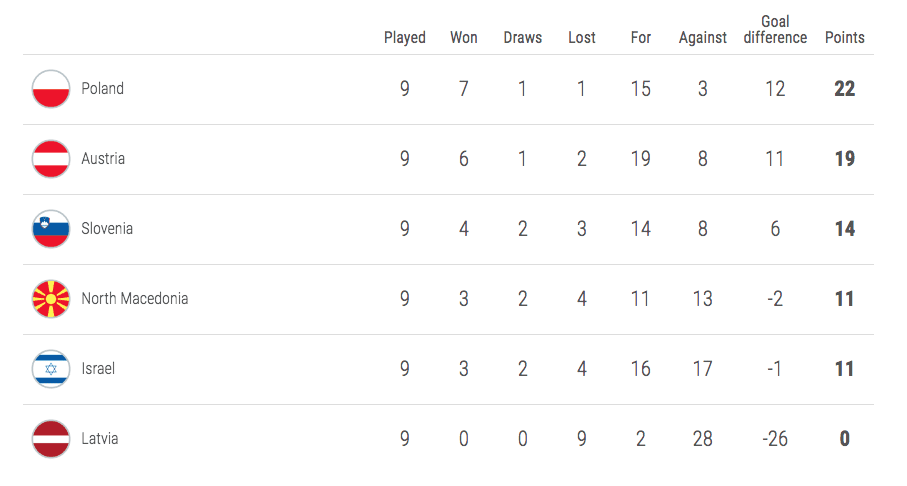Click the Lost column header
The height and width of the screenshot is (486, 907).
[x=582, y=38]
